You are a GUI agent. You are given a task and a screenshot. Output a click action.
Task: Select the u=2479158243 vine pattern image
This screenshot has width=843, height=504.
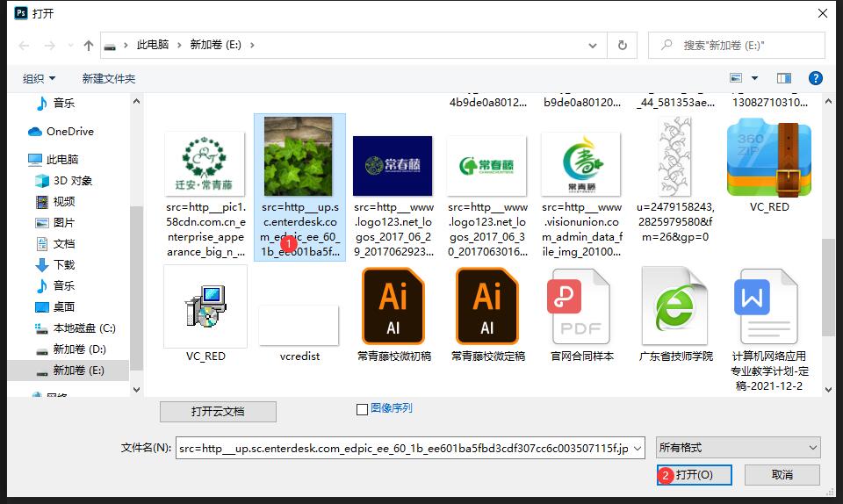click(675, 181)
